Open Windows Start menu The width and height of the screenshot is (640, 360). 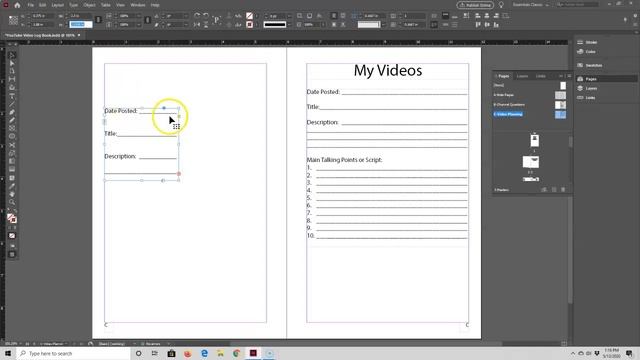click(x=8, y=353)
